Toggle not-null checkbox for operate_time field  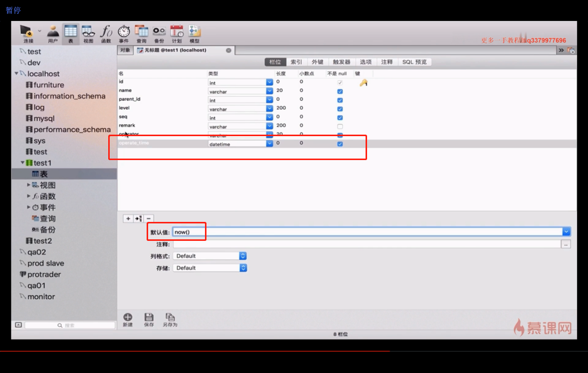[x=340, y=144]
